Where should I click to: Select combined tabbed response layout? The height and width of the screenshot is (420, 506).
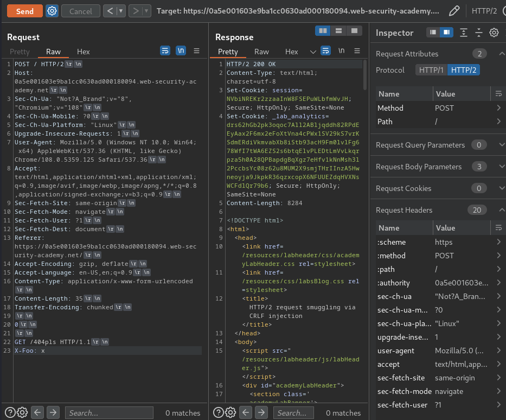tap(354, 31)
